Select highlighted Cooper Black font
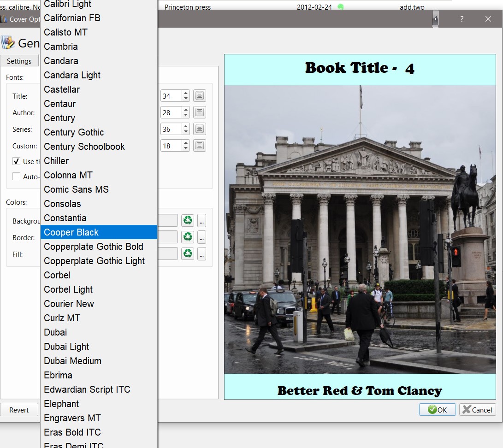This screenshot has width=503, height=448. click(x=99, y=232)
